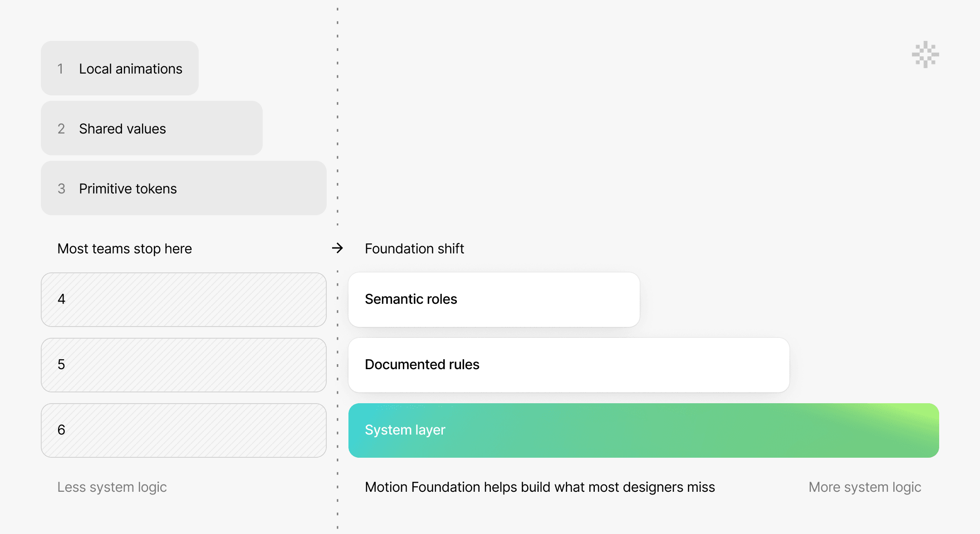Image resolution: width=980 pixels, height=534 pixels.
Task: Click the pixelated asterisk logo icon
Action: [925, 54]
